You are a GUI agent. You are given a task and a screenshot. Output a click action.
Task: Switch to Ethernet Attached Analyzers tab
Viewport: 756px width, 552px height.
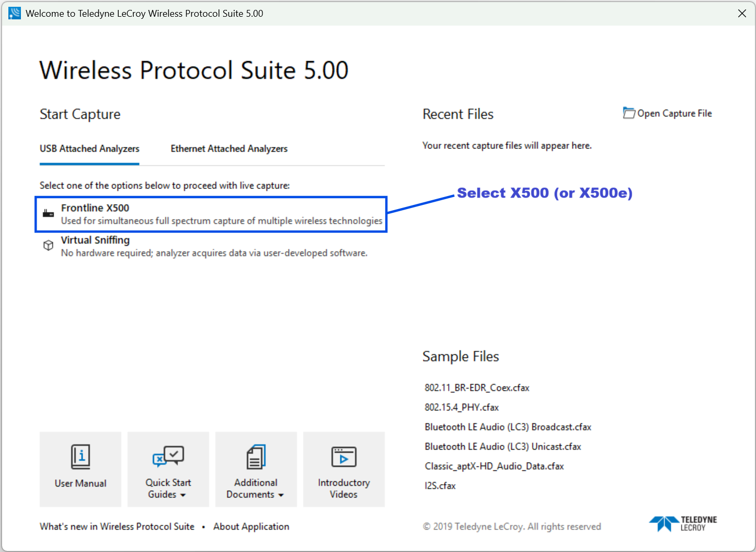[x=229, y=149]
